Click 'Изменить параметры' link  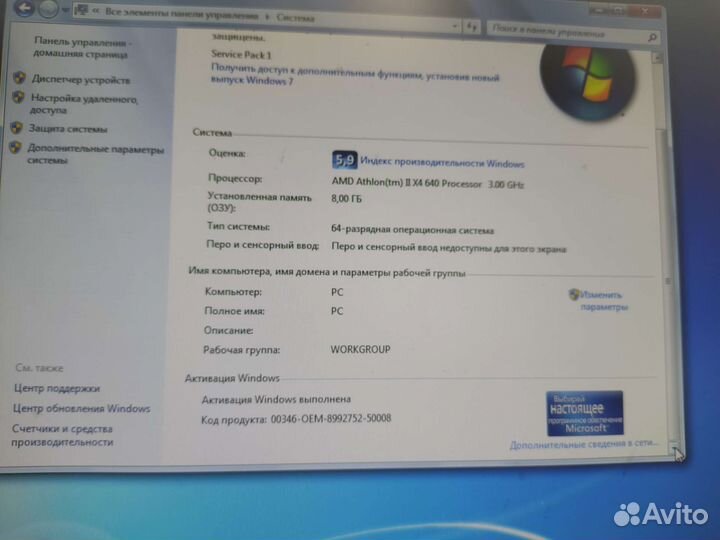[603, 301]
